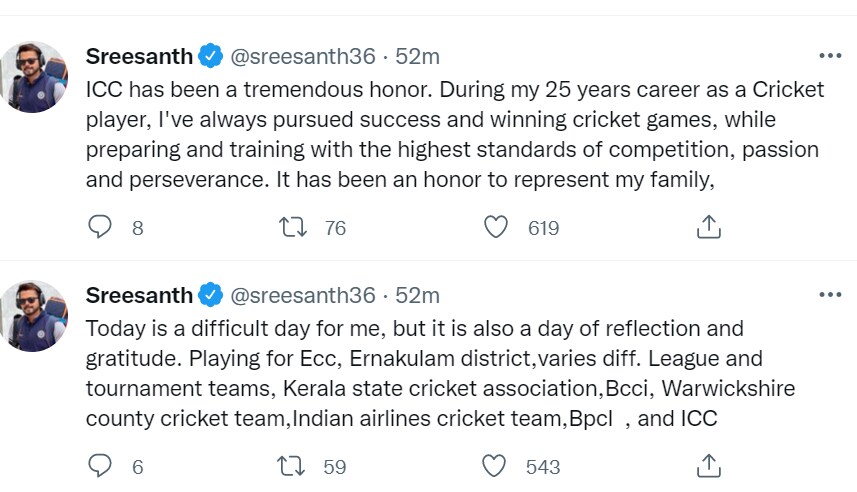Open Sreesanth's avatar on first tweet
857x492 pixels.
(33, 77)
